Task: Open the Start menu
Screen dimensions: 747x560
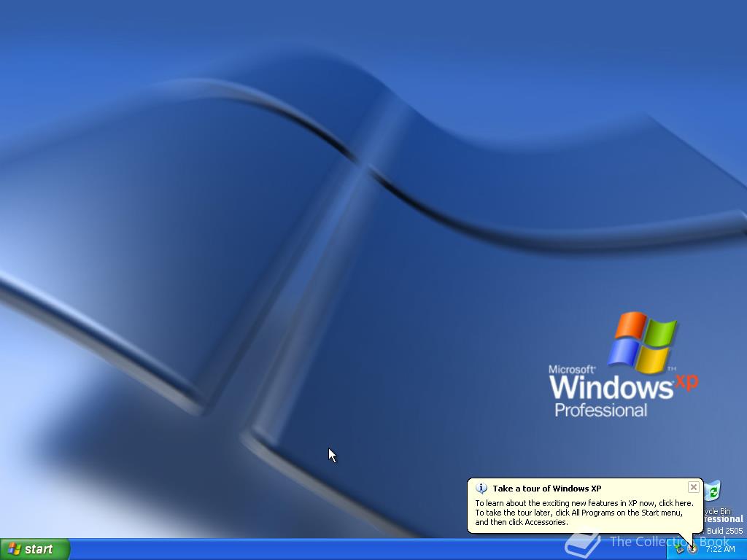Action: tap(35, 549)
